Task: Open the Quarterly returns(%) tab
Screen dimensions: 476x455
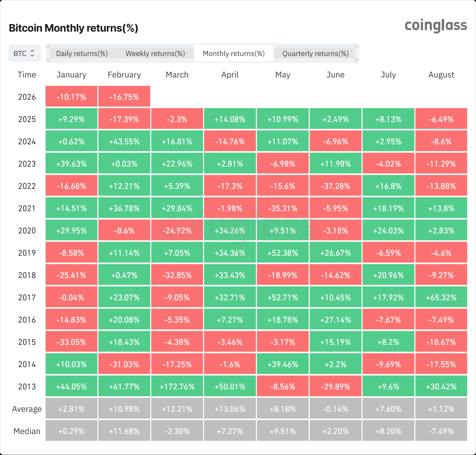Action: point(315,53)
